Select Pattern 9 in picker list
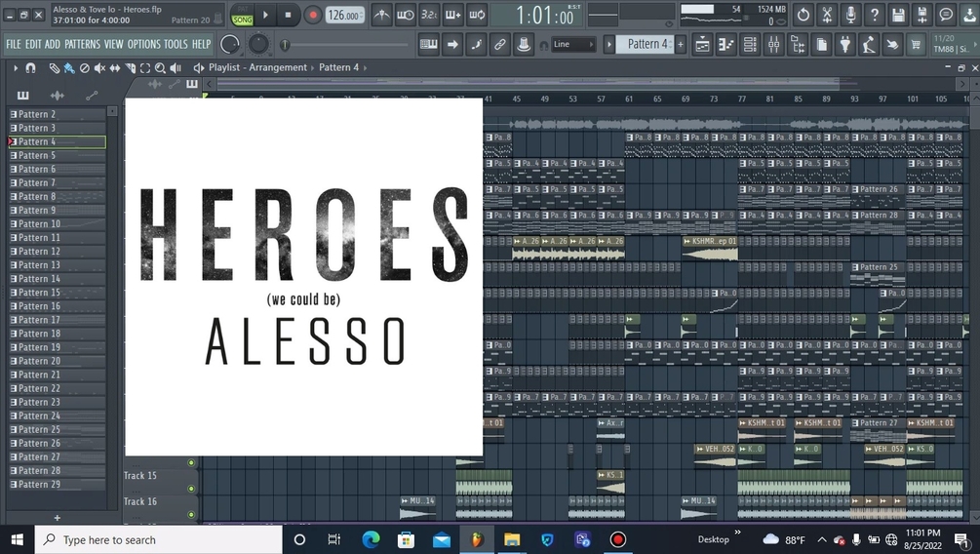Viewport: 980px width, 554px height. click(57, 210)
